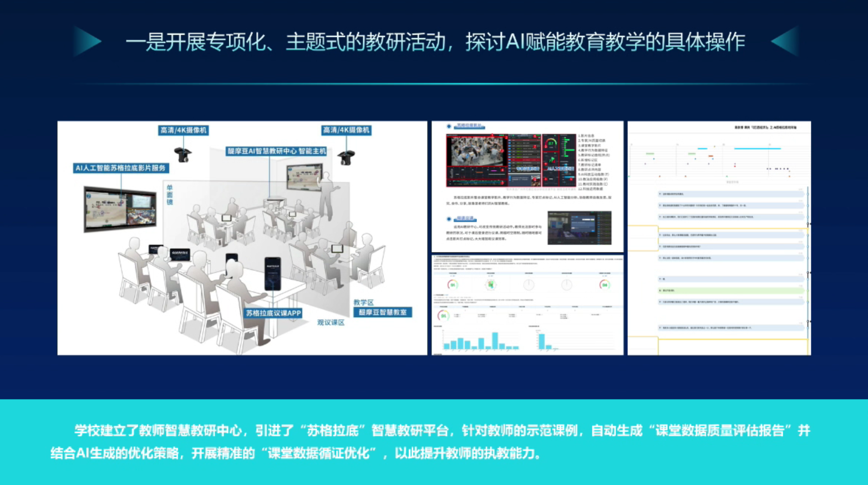Click the blue bullet beside 苏格拉底影片 heading

click(449, 126)
